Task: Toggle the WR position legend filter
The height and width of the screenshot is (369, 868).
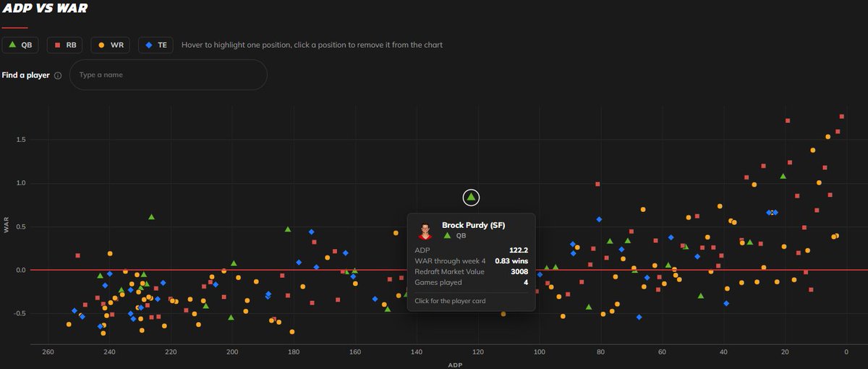Action: [x=111, y=45]
